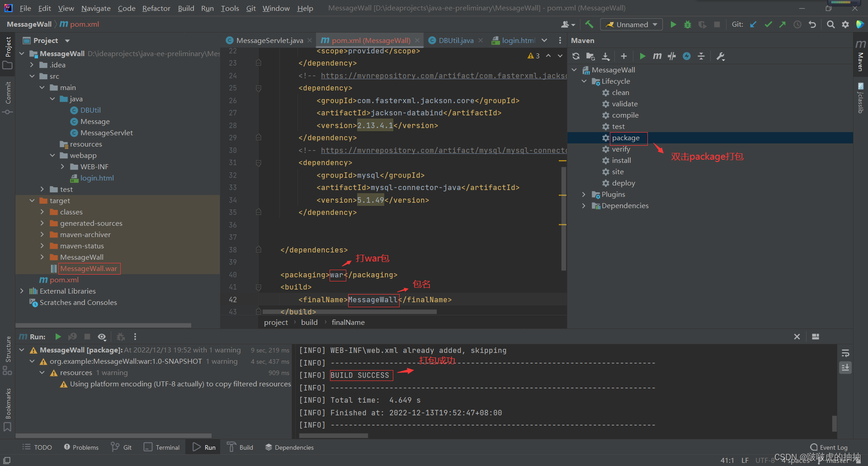
Task: Click the finalName breadcrumb
Action: coord(348,322)
